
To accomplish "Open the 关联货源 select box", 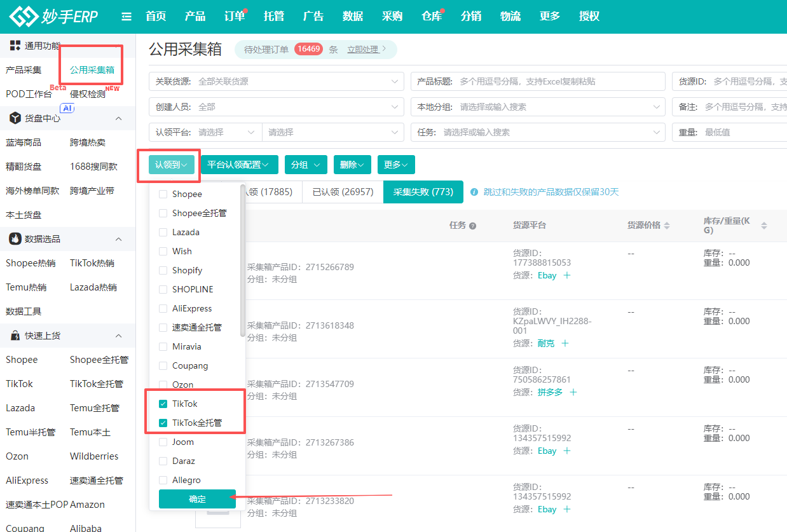I will pyautogui.click(x=277, y=81).
